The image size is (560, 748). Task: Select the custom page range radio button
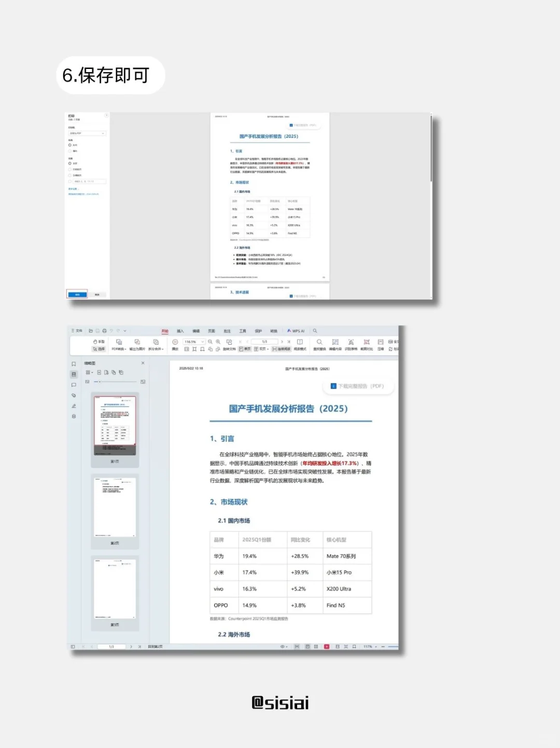click(x=70, y=181)
